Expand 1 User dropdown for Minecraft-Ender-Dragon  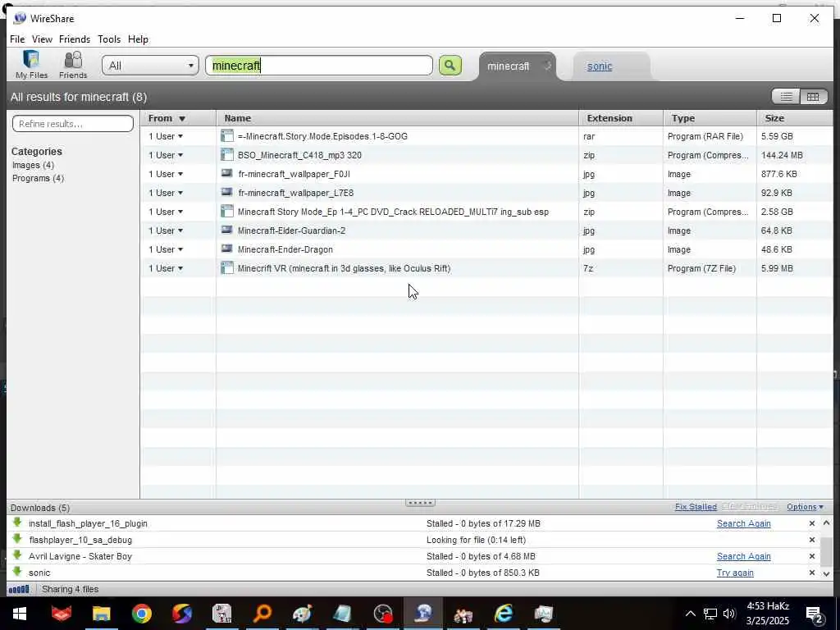pyautogui.click(x=166, y=249)
